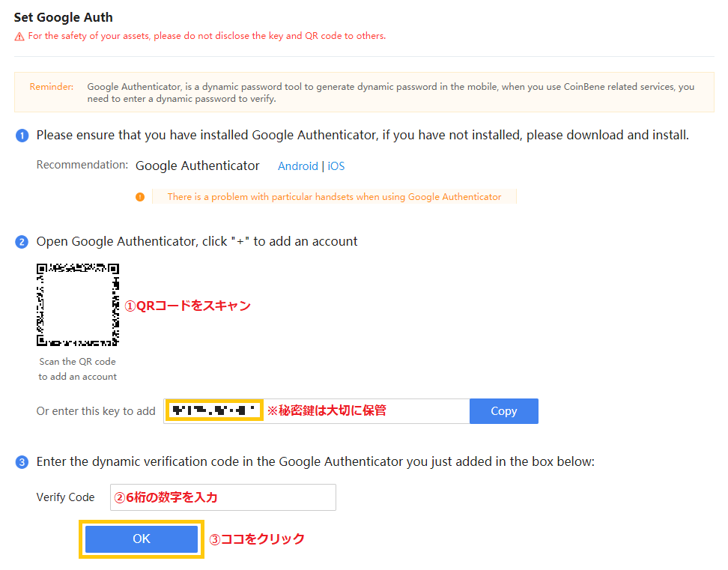Click the step 3 blue circle icon
Screen dimensions: 728x570
(x=22, y=462)
